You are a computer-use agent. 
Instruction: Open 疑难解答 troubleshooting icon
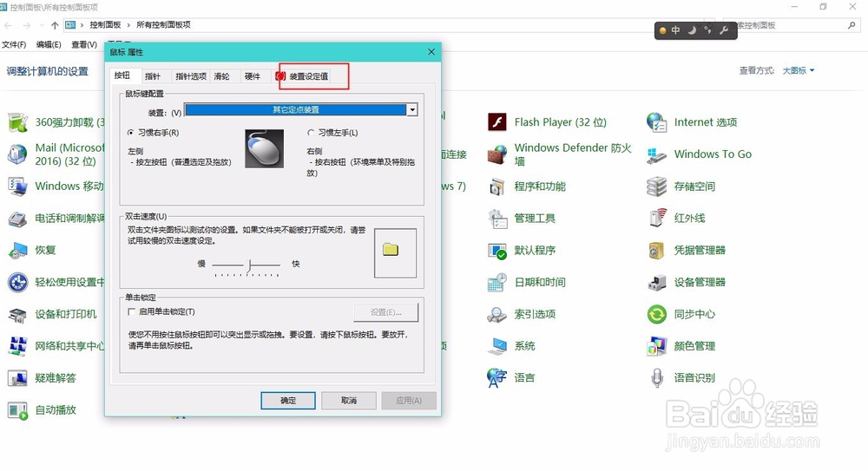point(17,378)
